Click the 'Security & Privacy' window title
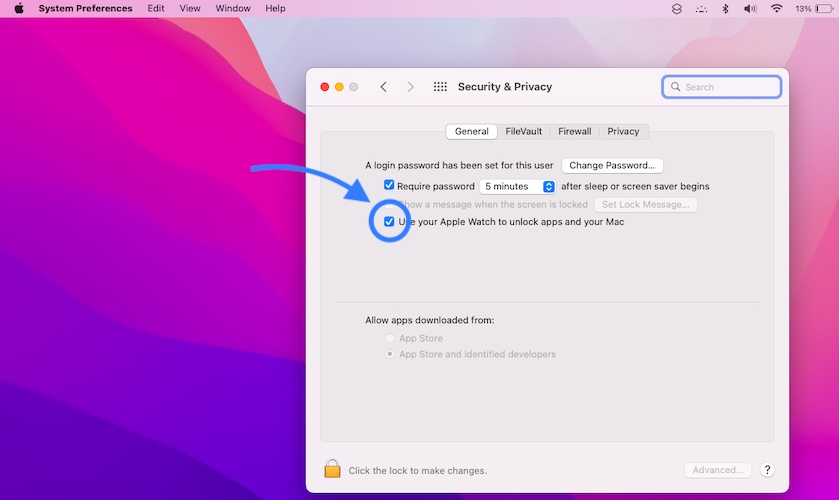 coord(505,87)
